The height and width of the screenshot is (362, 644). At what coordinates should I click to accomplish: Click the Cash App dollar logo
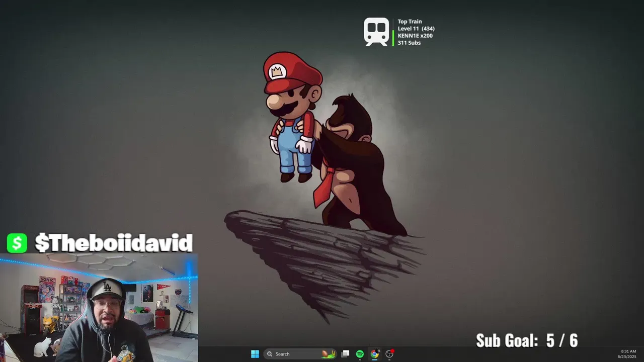pyautogui.click(x=17, y=243)
